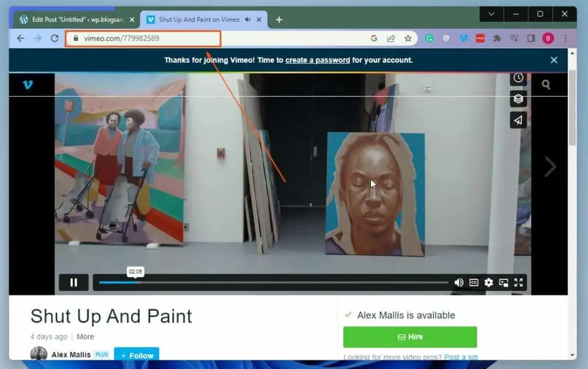Open the browser extensions puzzle menu

(x=497, y=38)
